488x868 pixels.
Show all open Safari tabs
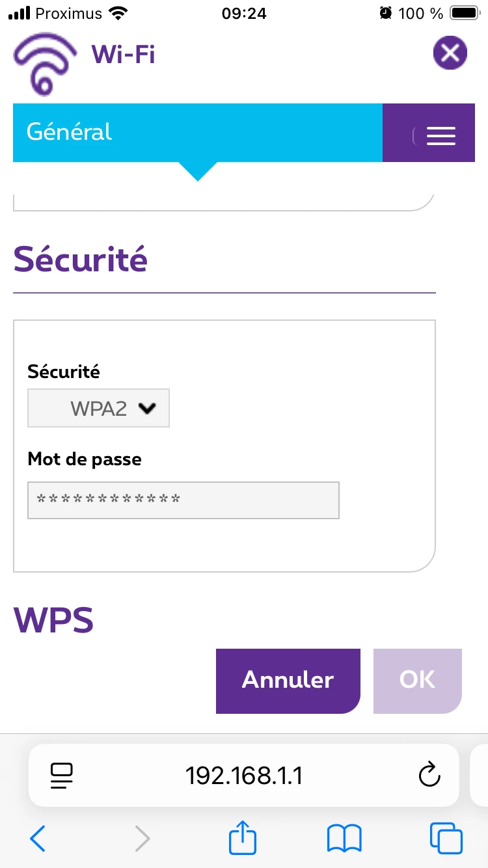(x=446, y=839)
